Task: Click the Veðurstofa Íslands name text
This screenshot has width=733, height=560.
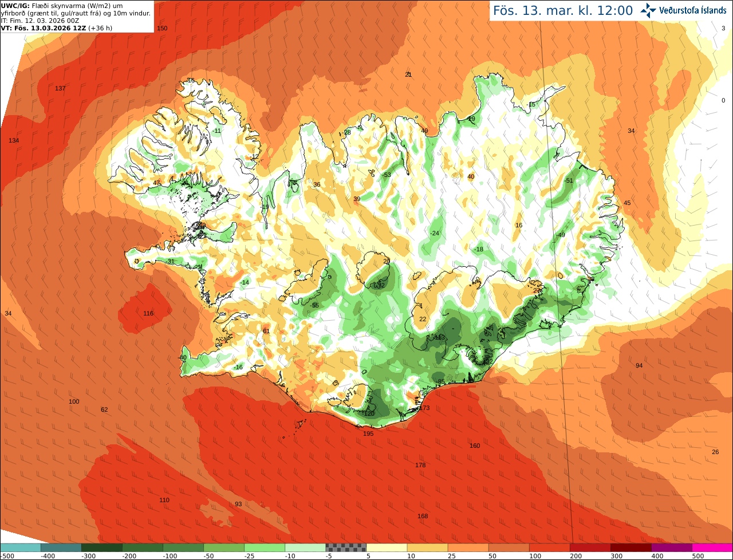Action: pyautogui.click(x=693, y=10)
